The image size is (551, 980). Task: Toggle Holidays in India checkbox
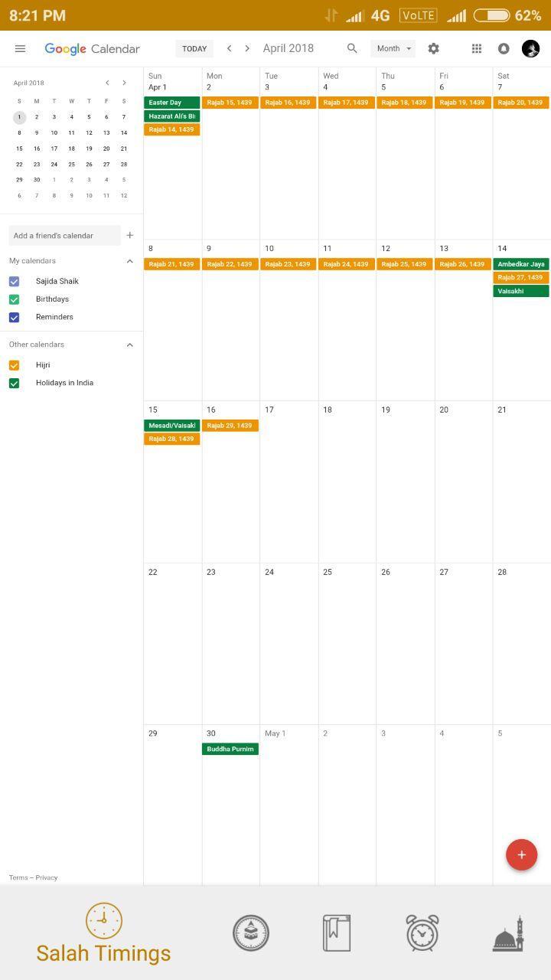(x=14, y=383)
